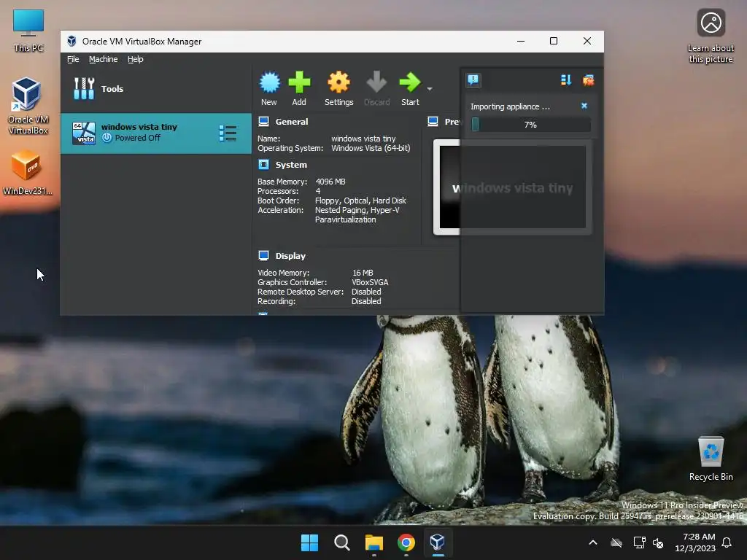Click the '16 MB' video memory value
The width and height of the screenshot is (747, 560).
pyautogui.click(x=363, y=273)
